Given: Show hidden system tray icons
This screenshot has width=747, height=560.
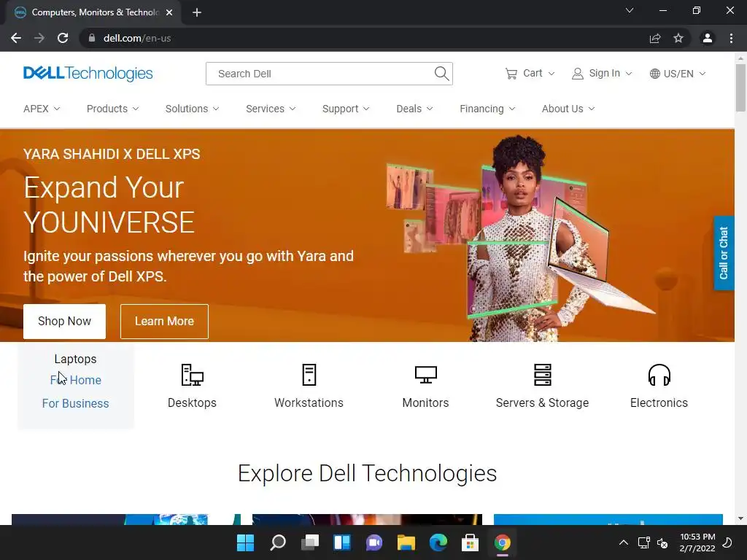Looking at the screenshot, I should (623, 542).
